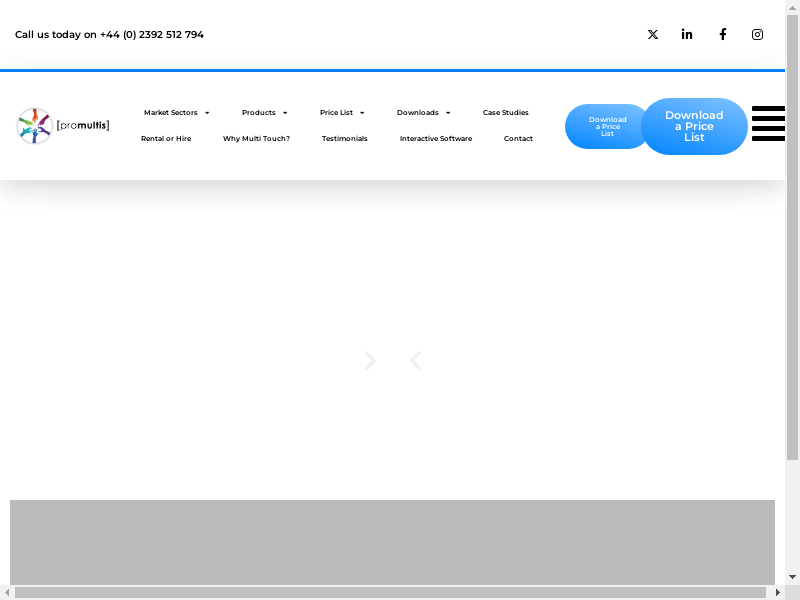Open the Instagram profile icon

pyautogui.click(x=757, y=34)
